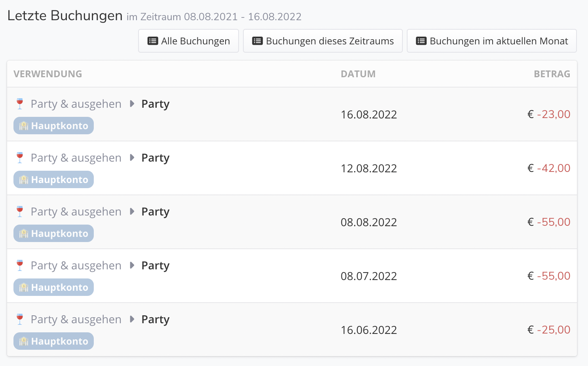This screenshot has width=588, height=366.
Task: Click wine glass icon of 08.08.2022 booking
Action: tap(20, 212)
